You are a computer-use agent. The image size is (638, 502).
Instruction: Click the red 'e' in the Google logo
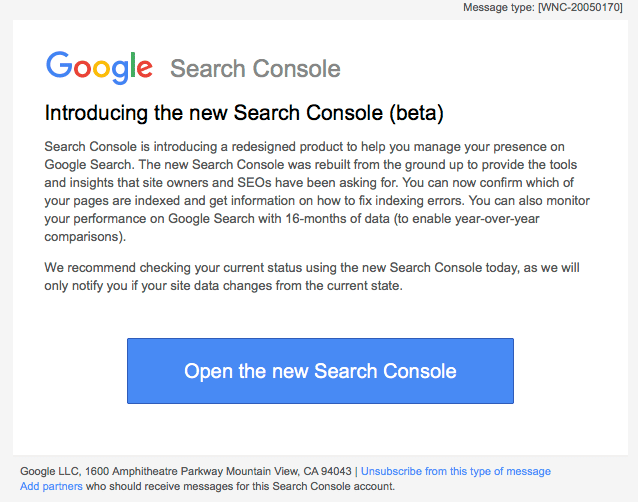coord(144,68)
